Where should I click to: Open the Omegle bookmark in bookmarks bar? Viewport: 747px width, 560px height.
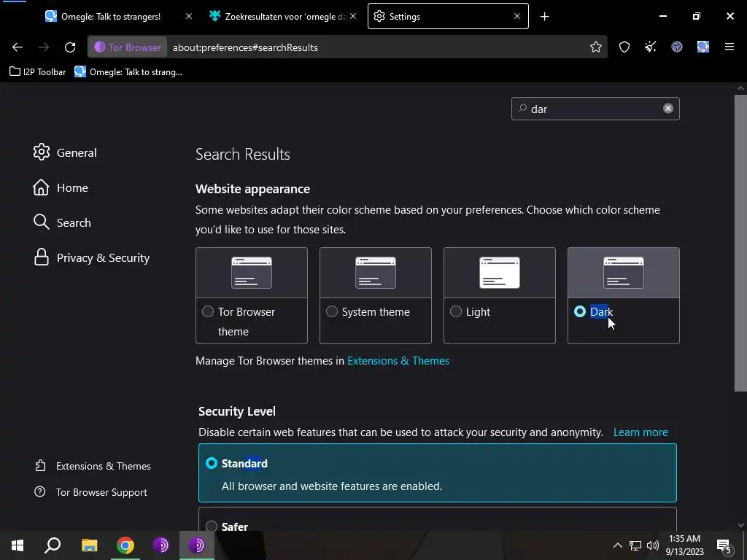click(x=128, y=72)
